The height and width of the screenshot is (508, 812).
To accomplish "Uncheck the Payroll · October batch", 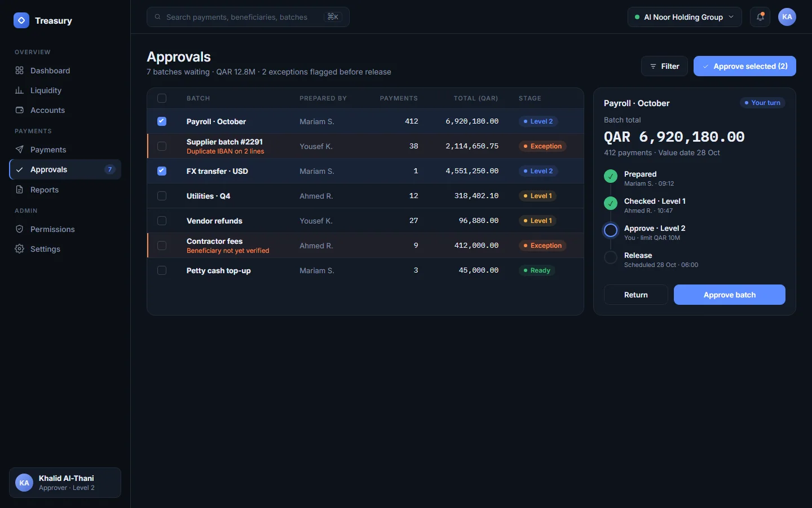I will pos(162,121).
